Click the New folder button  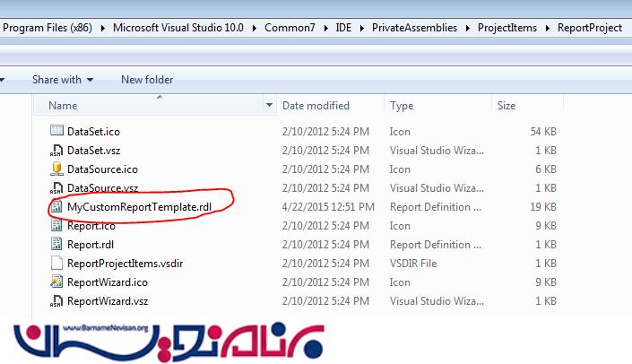[x=147, y=80]
